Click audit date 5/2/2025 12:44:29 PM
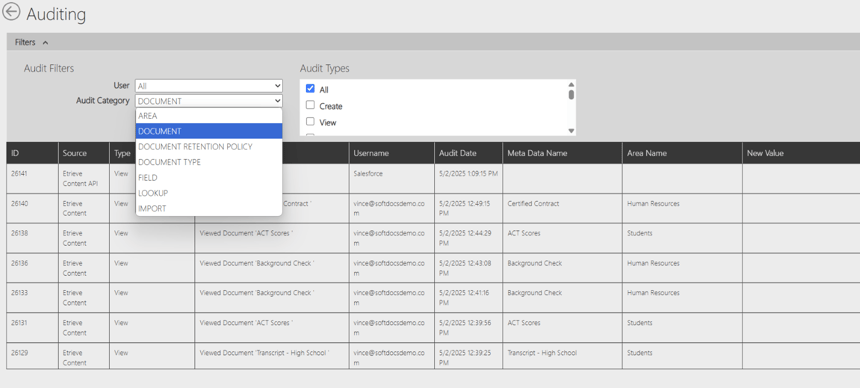 468,238
